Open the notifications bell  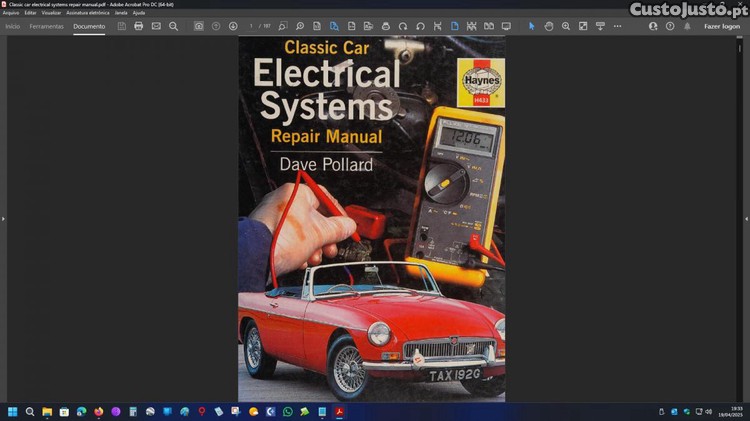pos(687,26)
